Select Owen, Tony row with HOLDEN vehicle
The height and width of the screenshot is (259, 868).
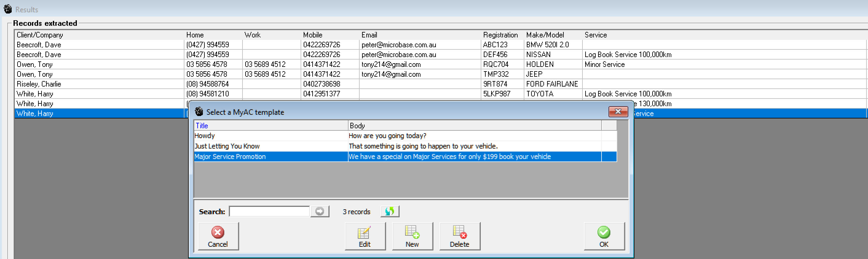(x=441, y=64)
